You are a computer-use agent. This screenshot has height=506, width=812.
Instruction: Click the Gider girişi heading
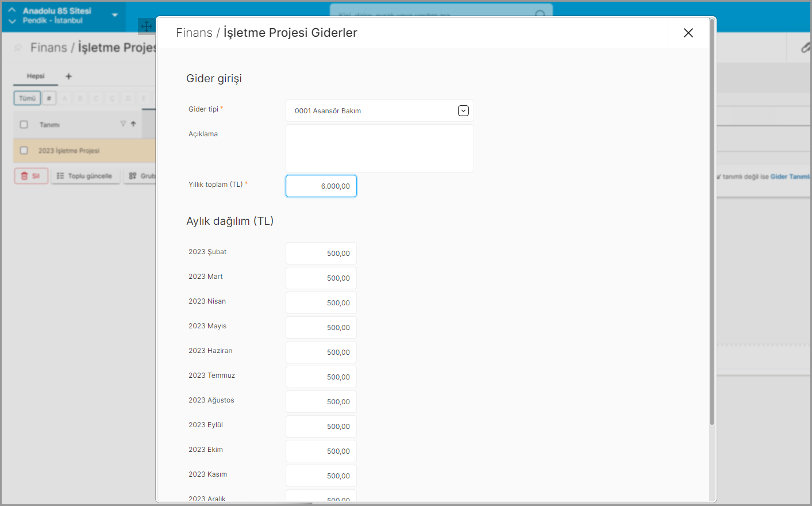coord(214,78)
